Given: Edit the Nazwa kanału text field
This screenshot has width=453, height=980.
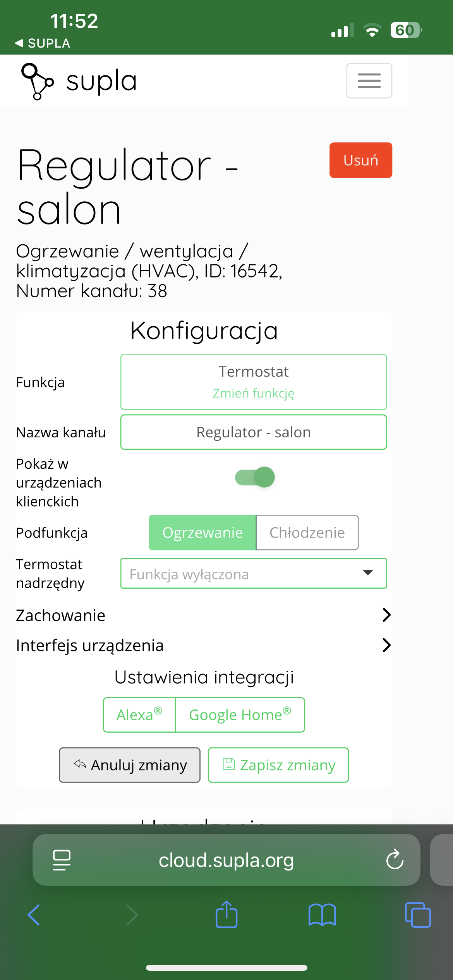Looking at the screenshot, I should click(254, 432).
